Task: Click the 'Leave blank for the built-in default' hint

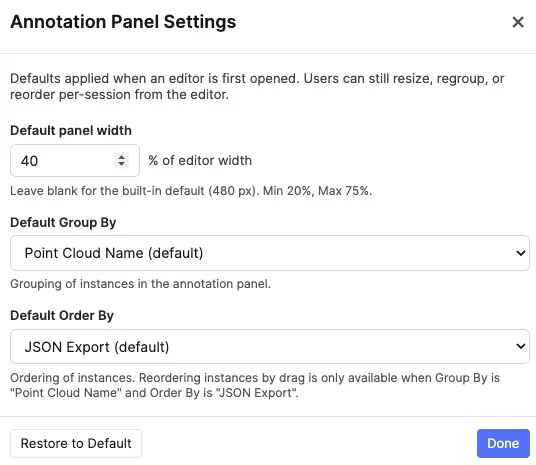Action: click(191, 190)
